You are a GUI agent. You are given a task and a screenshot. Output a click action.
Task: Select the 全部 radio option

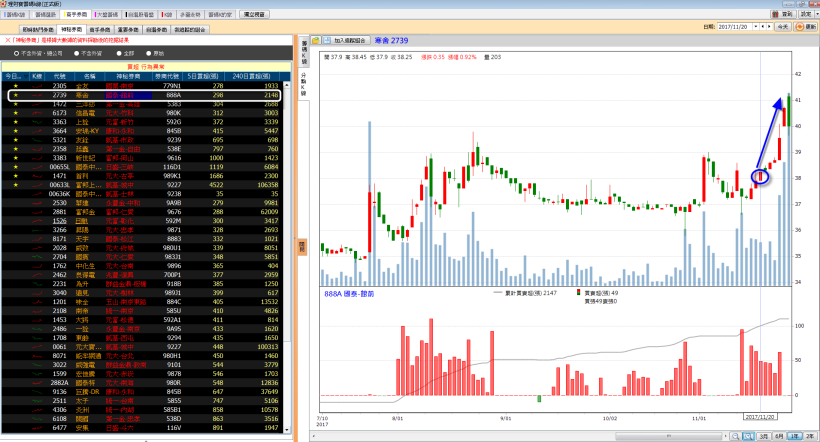[x=122, y=52]
